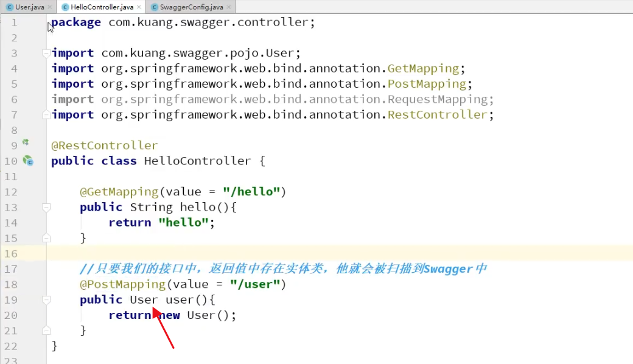Click the User return type on line 19
The width and height of the screenshot is (633, 364).
[x=144, y=300]
